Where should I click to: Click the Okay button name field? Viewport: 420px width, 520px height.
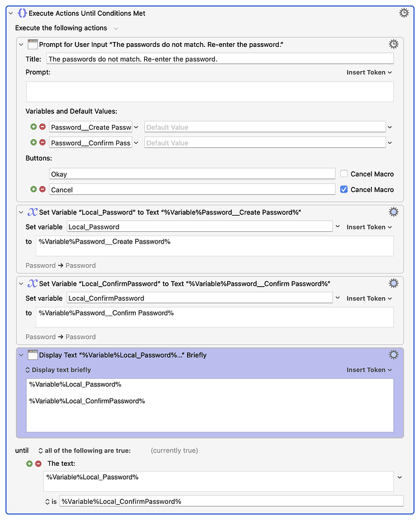click(192, 174)
